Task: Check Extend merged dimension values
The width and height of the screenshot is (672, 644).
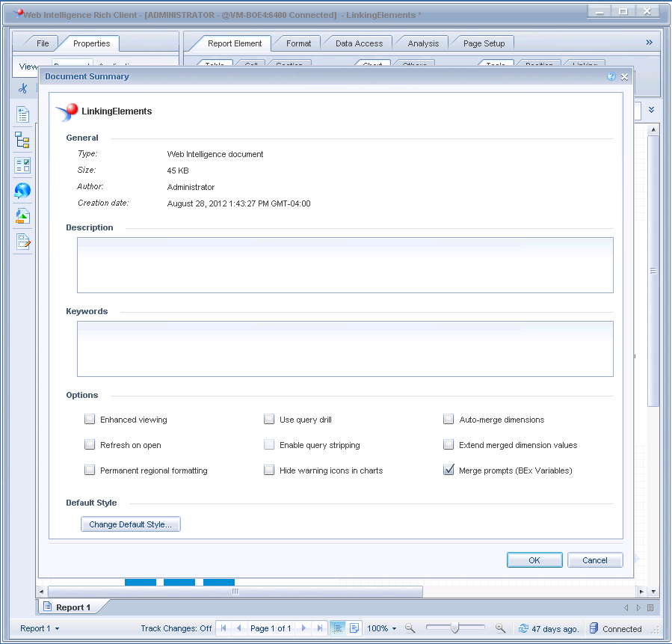Action: pyautogui.click(x=448, y=444)
